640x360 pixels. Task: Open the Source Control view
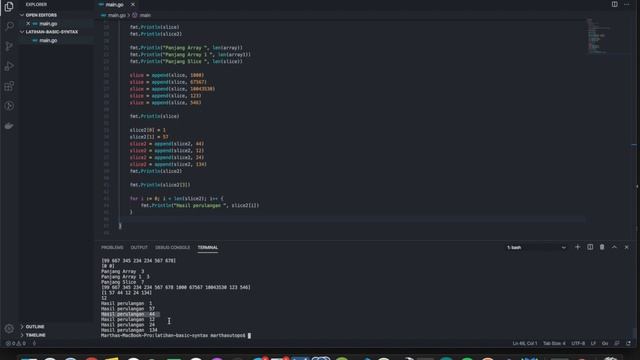(x=9, y=46)
